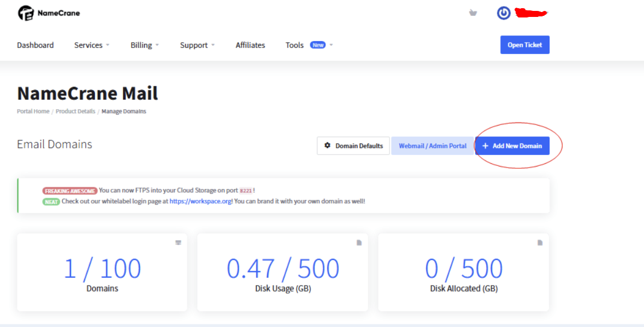Click the 0.47 / 500 disk usage value
This screenshot has height=327, width=644.
(x=283, y=269)
